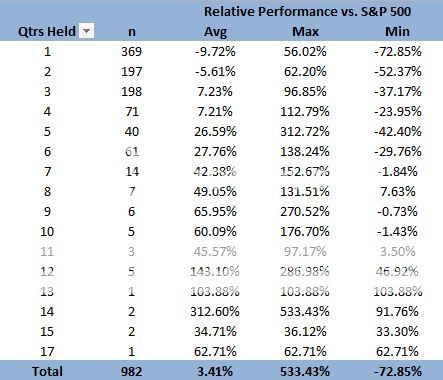
Task: Select the Min column header
Action: point(397,31)
